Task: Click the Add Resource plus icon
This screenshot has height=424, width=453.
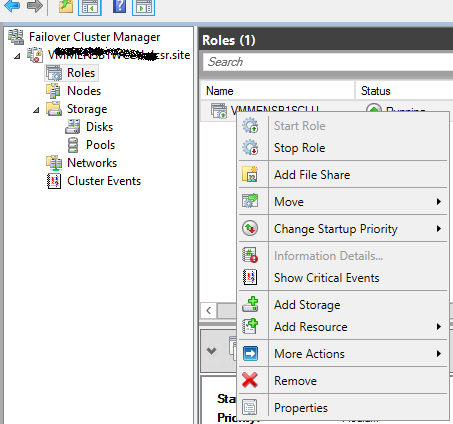Action: 250,326
